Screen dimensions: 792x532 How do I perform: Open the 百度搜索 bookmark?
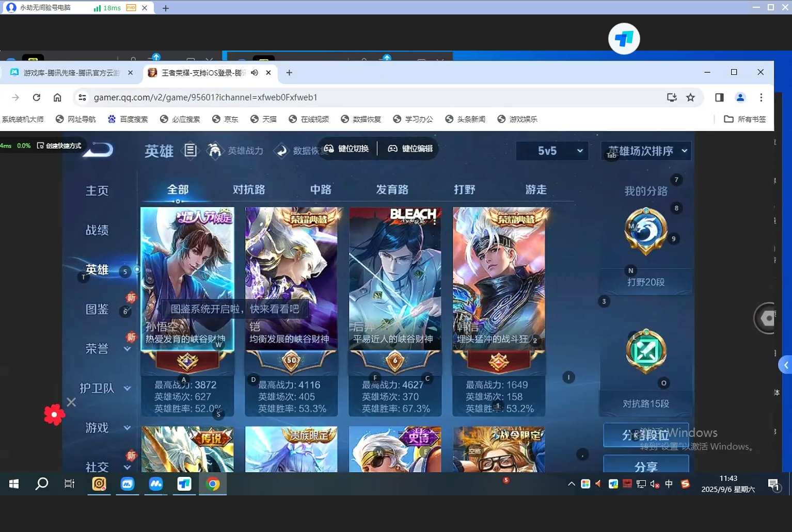point(128,119)
